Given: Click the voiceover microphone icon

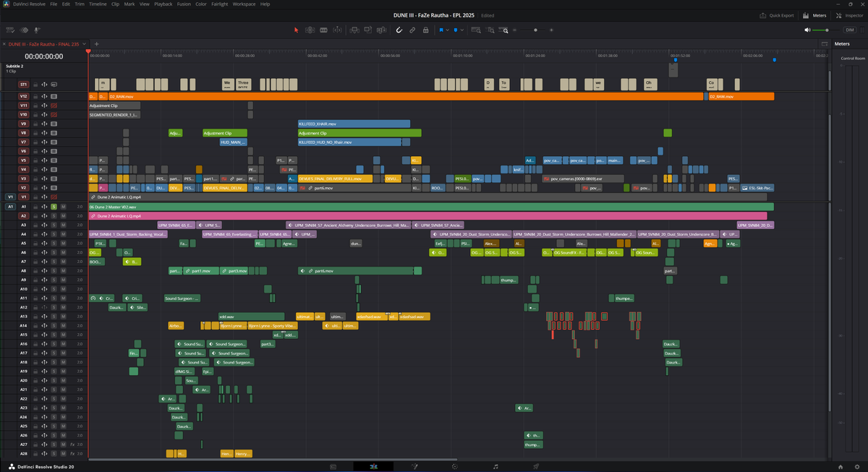Looking at the screenshot, I should [x=36, y=30].
